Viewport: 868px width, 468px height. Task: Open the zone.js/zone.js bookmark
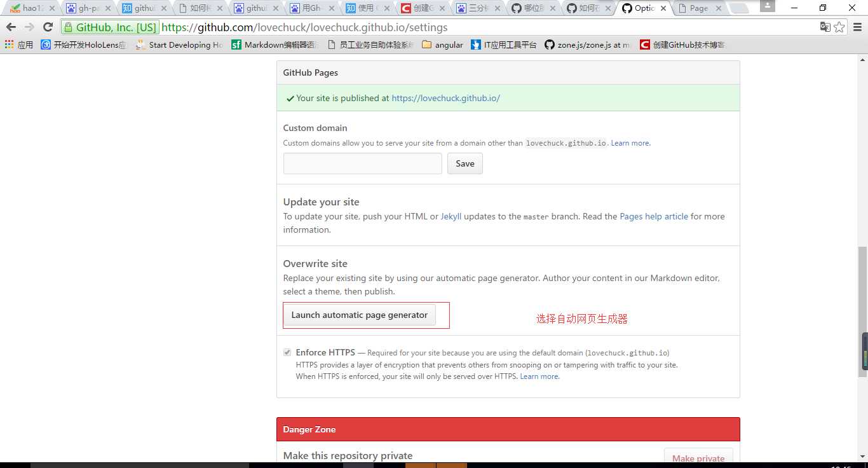point(588,45)
